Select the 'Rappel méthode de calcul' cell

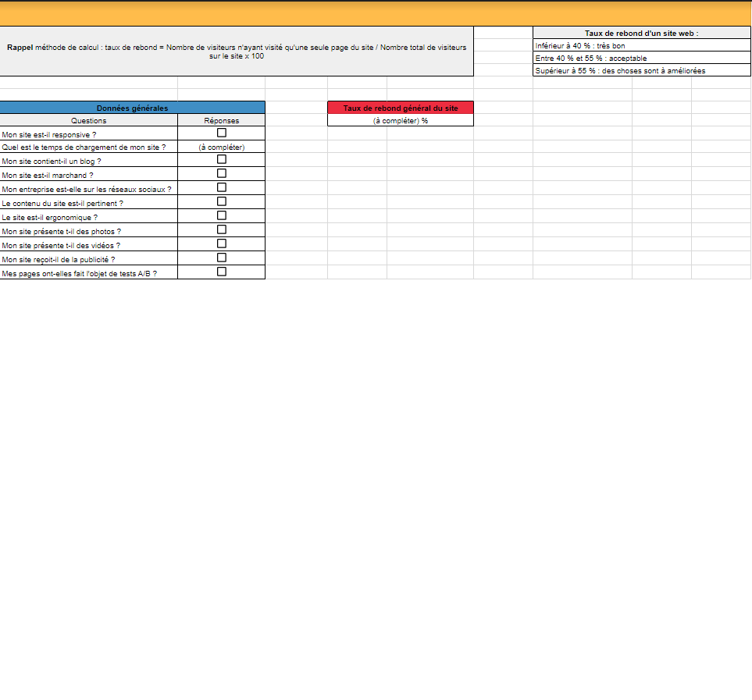(237, 52)
